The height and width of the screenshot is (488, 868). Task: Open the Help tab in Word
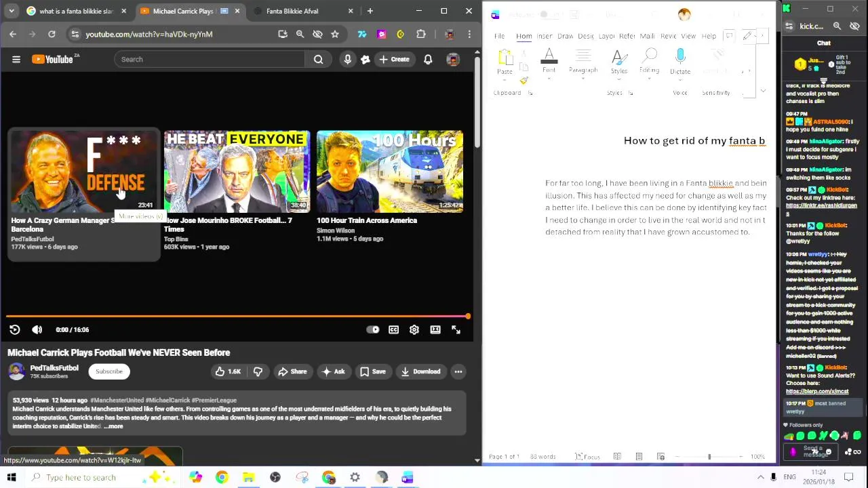coord(709,36)
